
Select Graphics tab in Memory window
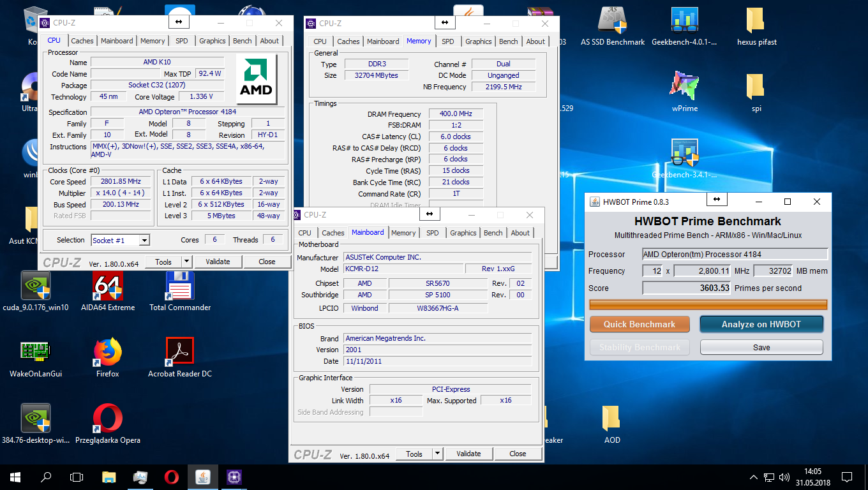click(479, 41)
